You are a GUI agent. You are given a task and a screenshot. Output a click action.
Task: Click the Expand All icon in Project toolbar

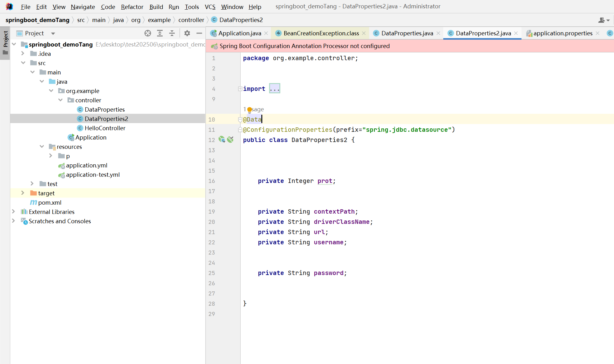click(160, 33)
